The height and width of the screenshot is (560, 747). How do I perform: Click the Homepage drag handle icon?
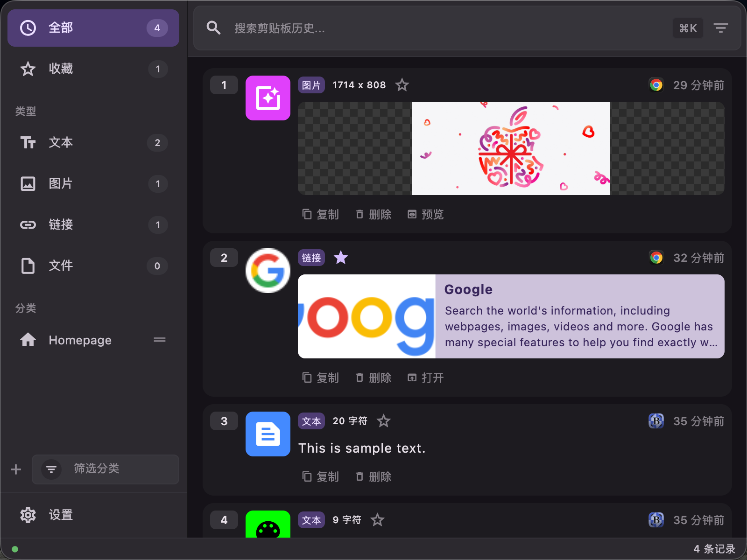coord(160,340)
